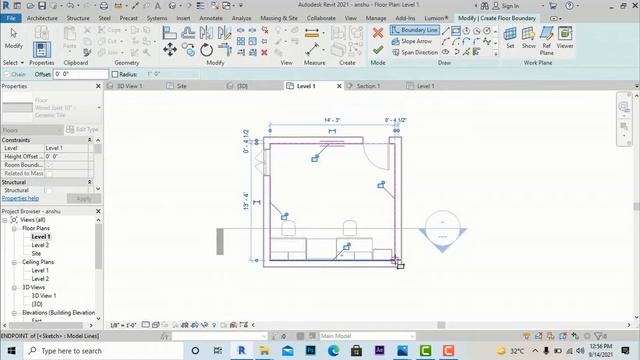Open the File menu
The width and height of the screenshot is (640, 360).
(x=11, y=18)
